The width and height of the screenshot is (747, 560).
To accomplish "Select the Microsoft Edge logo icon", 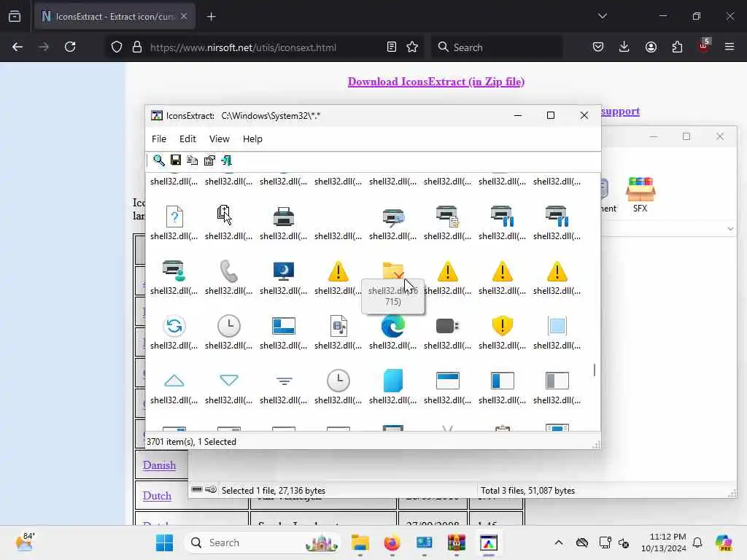I will click(x=393, y=326).
